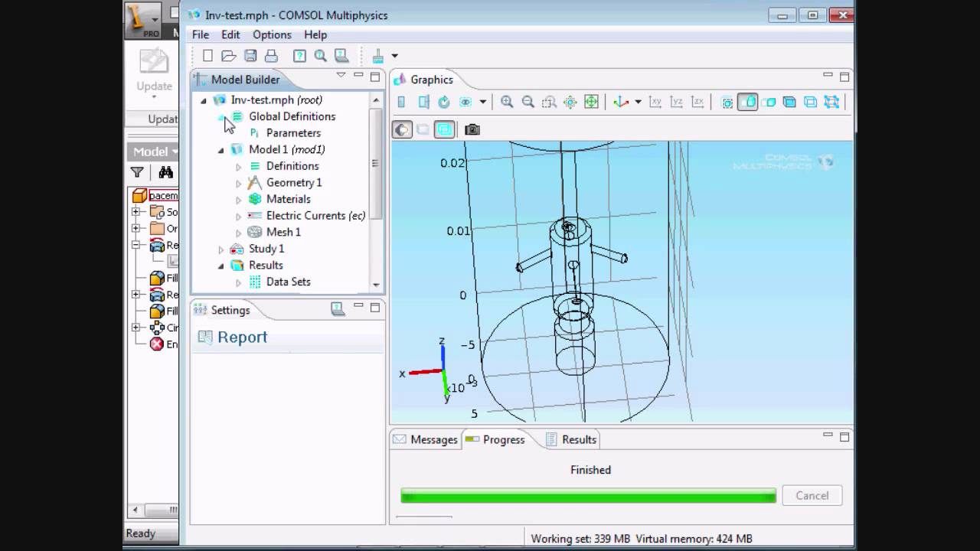Image resolution: width=980 pixels, height=551 pixels.
Task: Open the dropdown arrow beside the eye icon
Action: tap(482, 102)
